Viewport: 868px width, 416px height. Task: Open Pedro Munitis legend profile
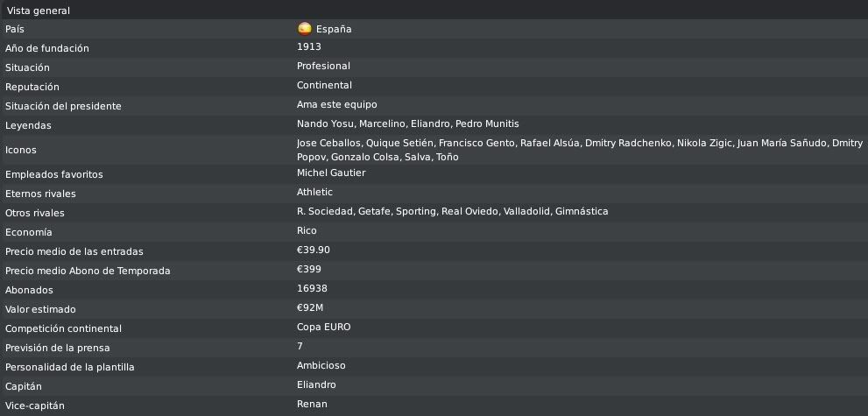click(x=487, y=123)
